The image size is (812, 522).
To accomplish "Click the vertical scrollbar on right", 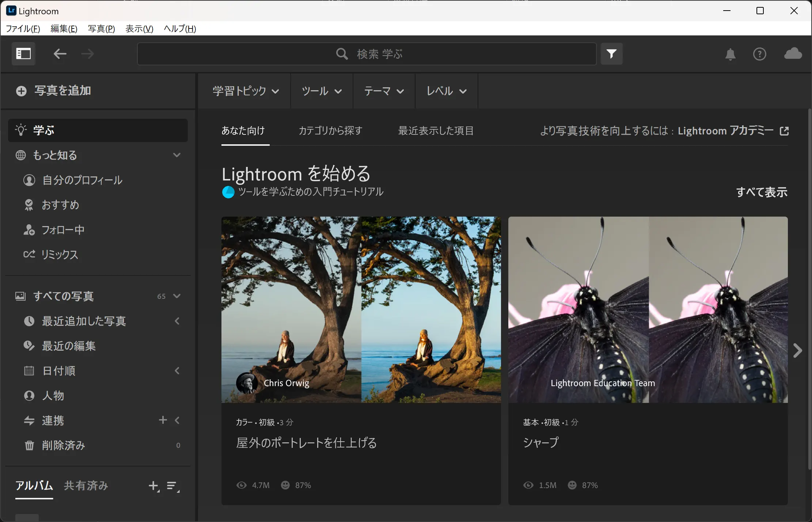I will pyautogui.click(x=809, y=289).
